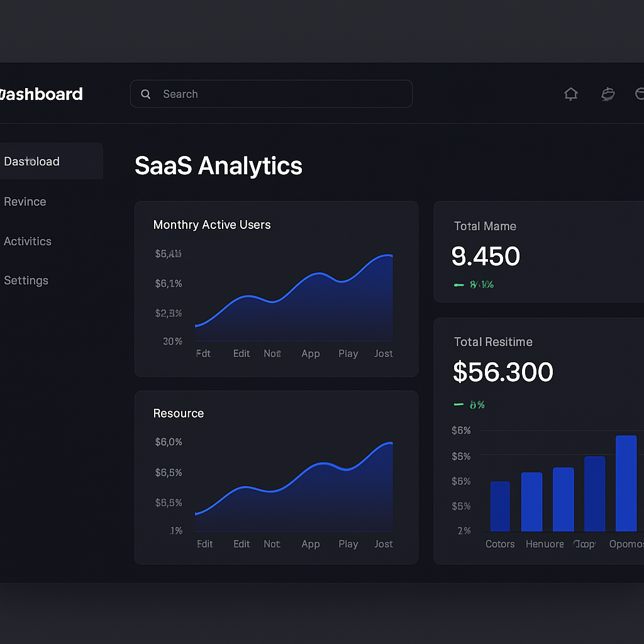The height and width of the screenshot is (644, 644).
Task: Open the home icon in header
Action: 570,94
